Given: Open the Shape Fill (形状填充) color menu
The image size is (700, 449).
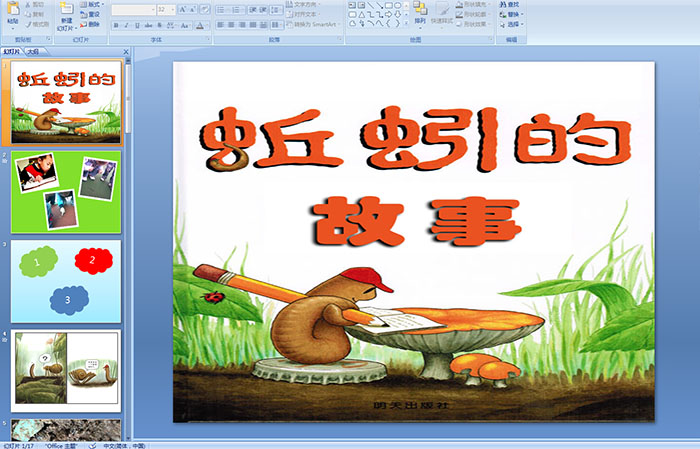Looking at the screenshot, I should (x=474, y=4).
